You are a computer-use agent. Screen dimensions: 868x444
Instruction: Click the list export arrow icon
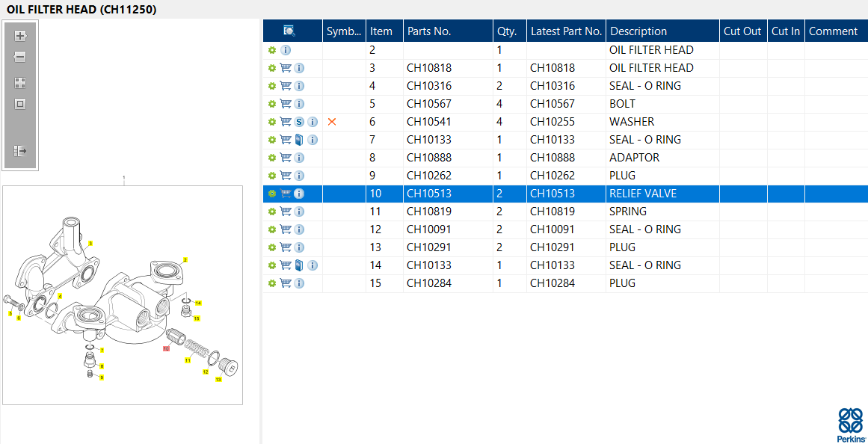(x=20, y=150)
